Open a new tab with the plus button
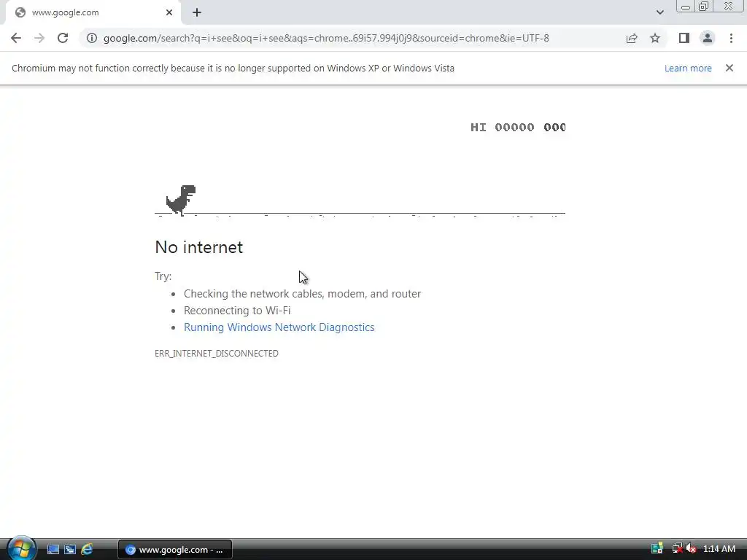747x560 pixels. [x=197, y=13]
